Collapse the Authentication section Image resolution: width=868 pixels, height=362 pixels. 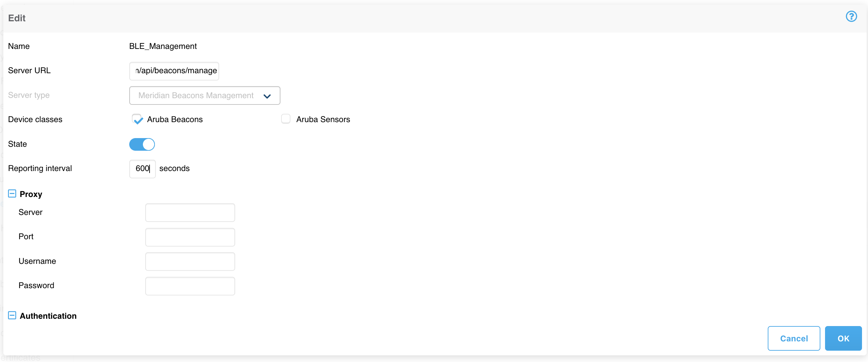12,315
